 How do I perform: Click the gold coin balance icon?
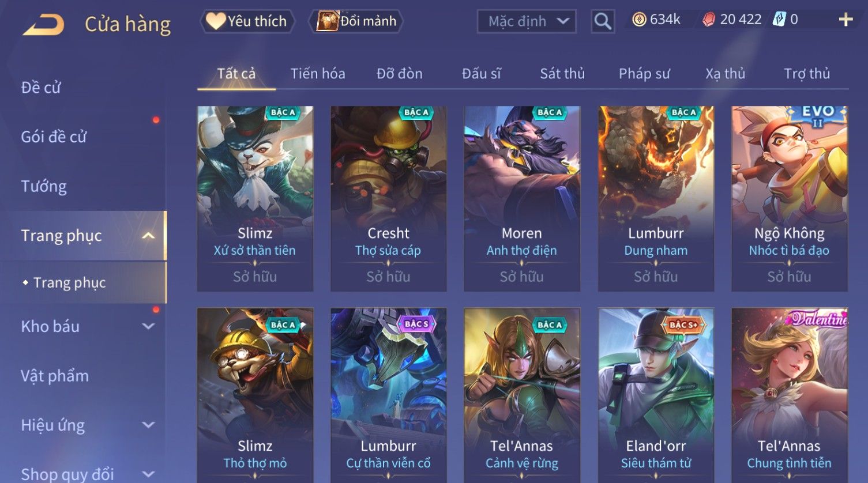(x=639, y=20)
